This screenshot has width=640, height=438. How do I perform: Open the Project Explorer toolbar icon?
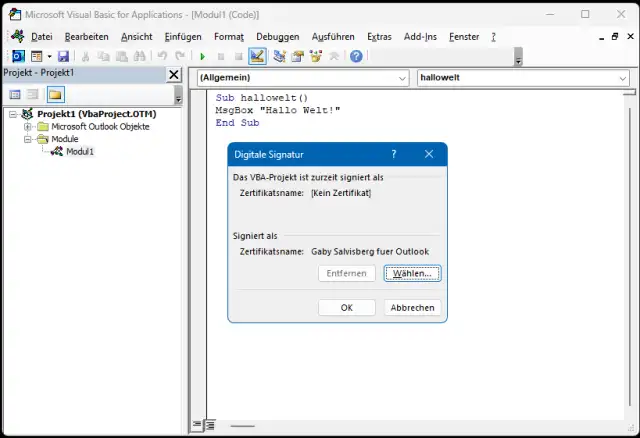(x=280, y=57)
